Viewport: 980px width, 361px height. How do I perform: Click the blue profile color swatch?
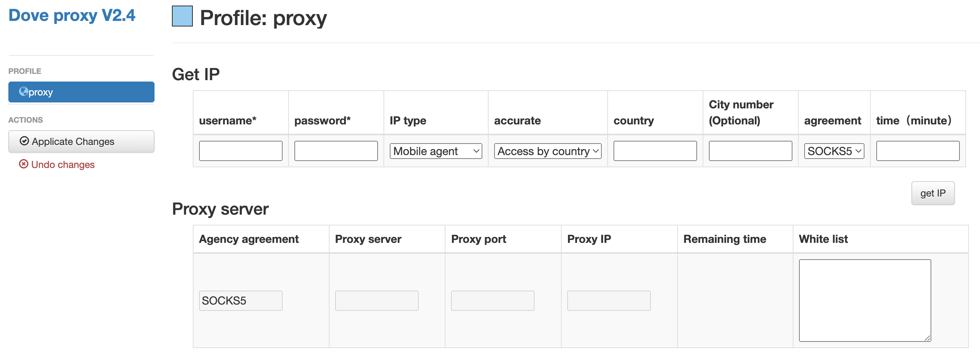[x=182, y=16]
